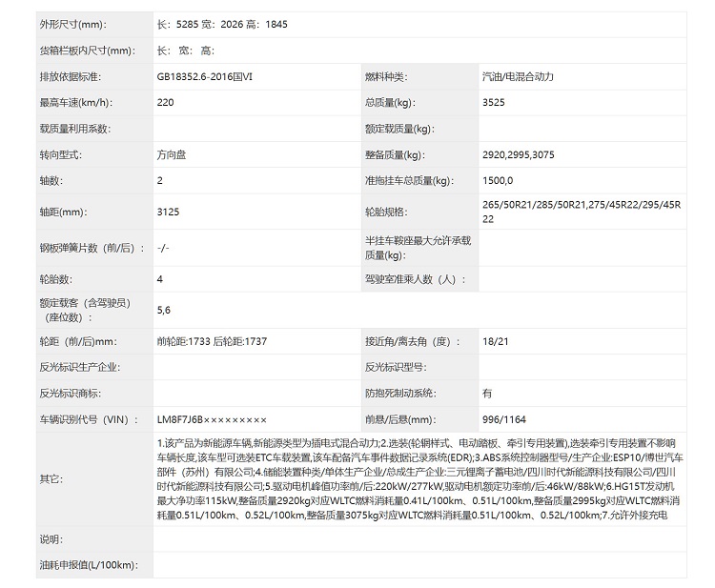The height and width of the screenshot is (588, 715).
Task: Select emission standard GB18352.6-2016国VI
Action: pyautogui.click(x=205, y=76)
